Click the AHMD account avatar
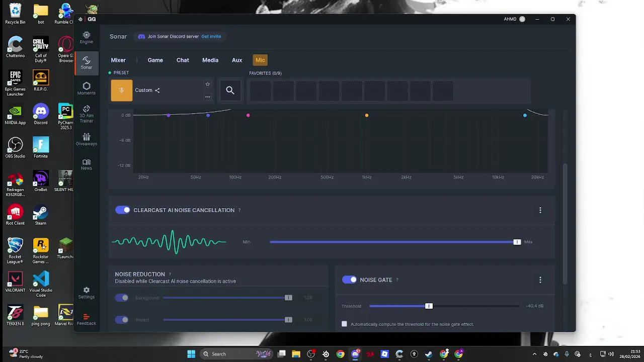 click(x=522, y=19)
